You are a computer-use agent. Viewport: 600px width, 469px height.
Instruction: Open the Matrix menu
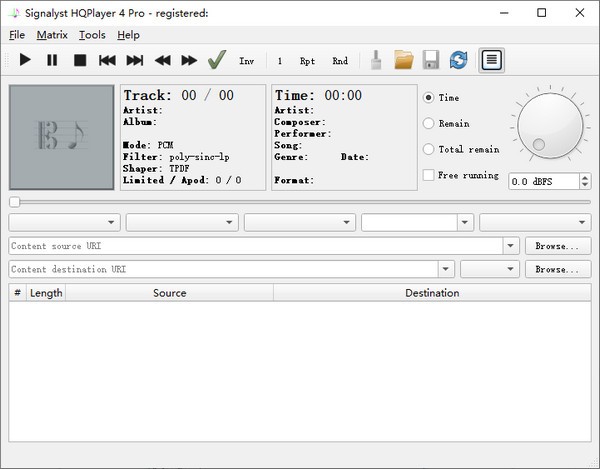point(51,35)
